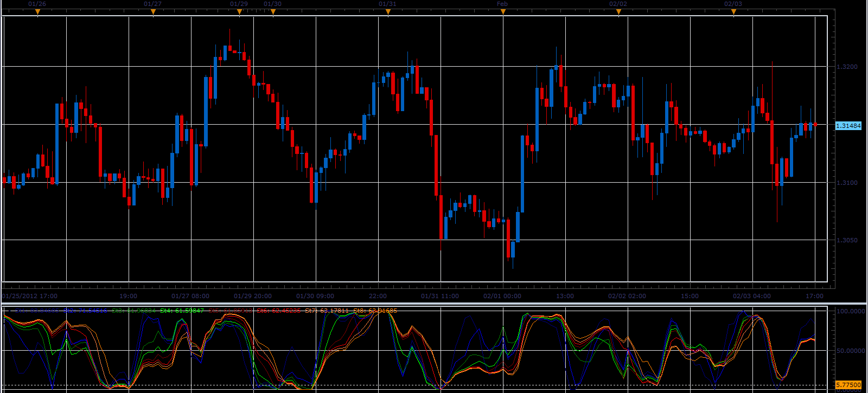Select the current price label 1.31484
Screen dimensions: 868x393
click(x=848, y=126)
